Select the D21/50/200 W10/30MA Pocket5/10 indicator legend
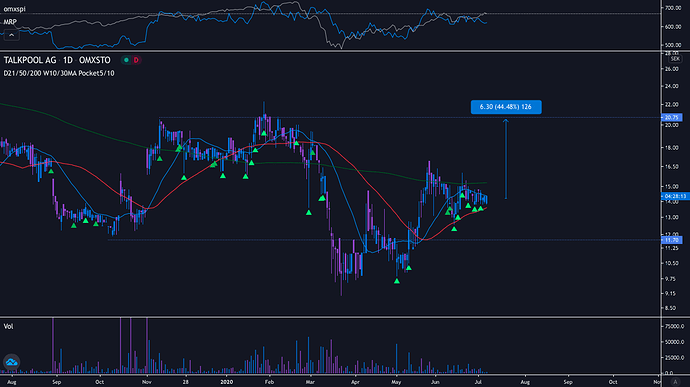Image resolution: width=690 pixels, height=387 pixels. tap(59, 73)
